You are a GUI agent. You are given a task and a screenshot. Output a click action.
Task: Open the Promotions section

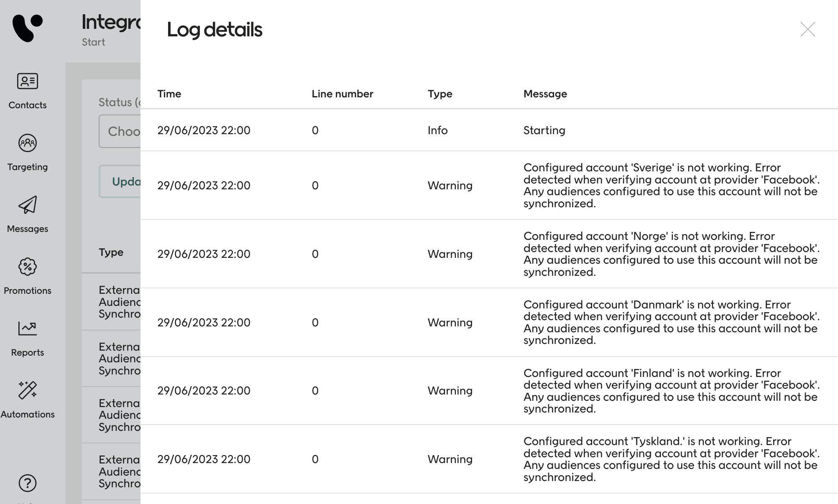coord(27,276)
